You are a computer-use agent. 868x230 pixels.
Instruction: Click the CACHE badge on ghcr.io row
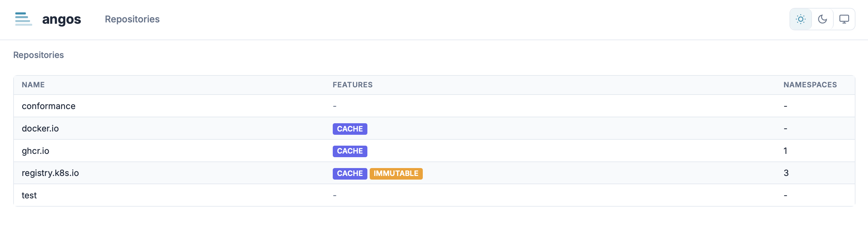(350, 151)
